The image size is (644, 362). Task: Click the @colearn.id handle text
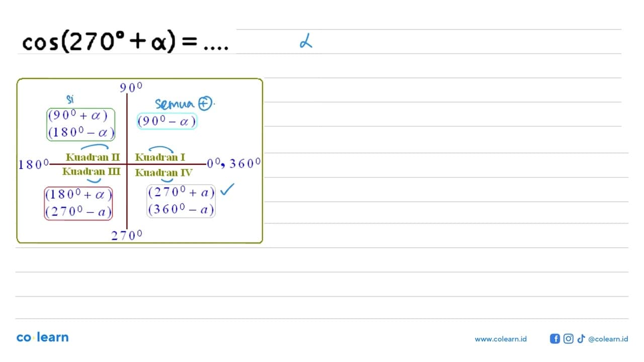(608, 339)
